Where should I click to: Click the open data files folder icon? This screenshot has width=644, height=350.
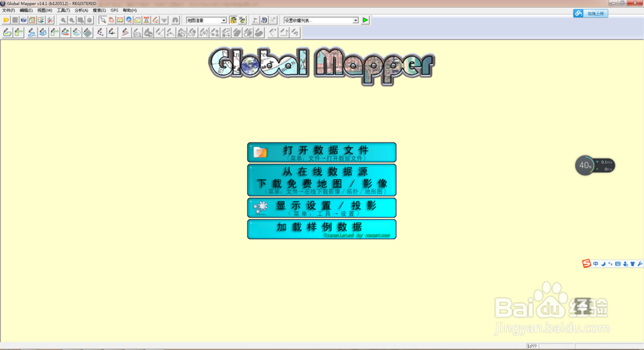pyautogui.click(x=6, y=20)
